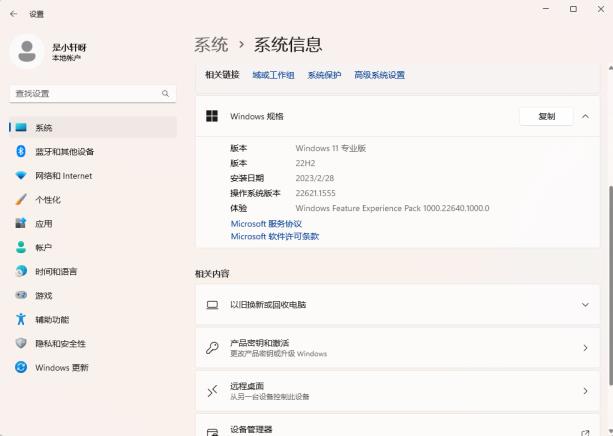This screenshot has height=436, width=613.
Task: Open 网络和 Internet settings
Action: (x=93, y=176)
